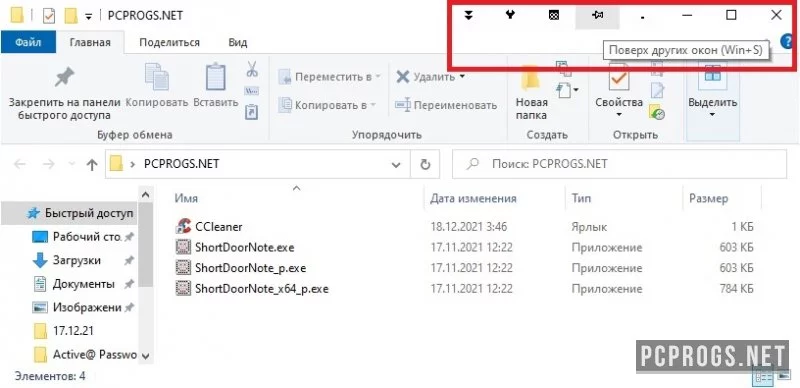
Task: Click the PCPROGS.NET address bar path
Action: [x=182, y=164]
